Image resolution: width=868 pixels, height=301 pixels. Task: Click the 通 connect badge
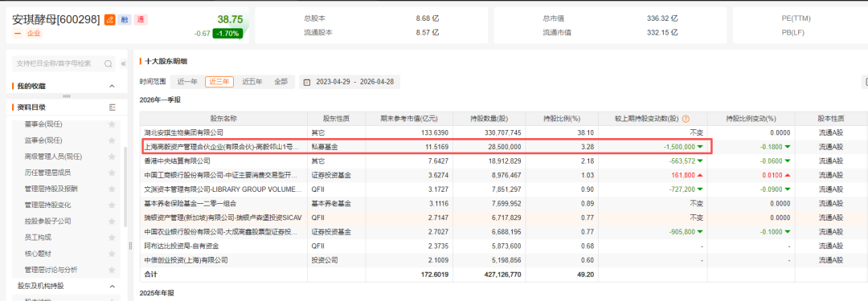coord(140,20)
